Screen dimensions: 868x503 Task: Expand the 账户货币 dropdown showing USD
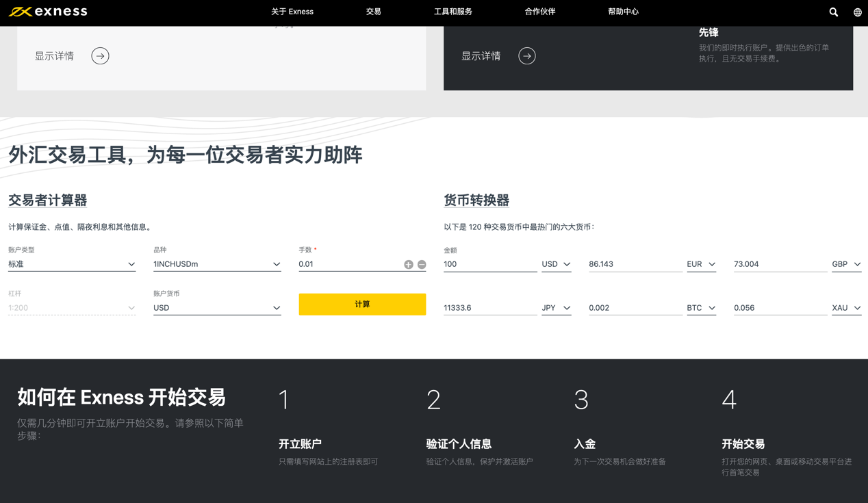pyautogui.click(x=217, y=308)
